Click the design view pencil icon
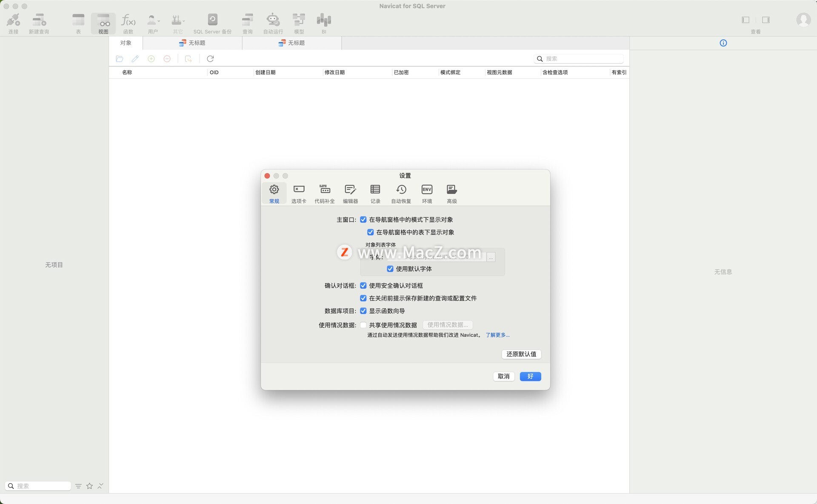 pyautogui.click(x=135, y=59)
